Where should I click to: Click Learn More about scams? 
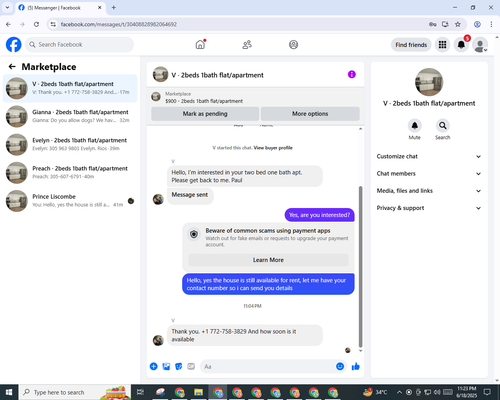click(x=268, y=260)
